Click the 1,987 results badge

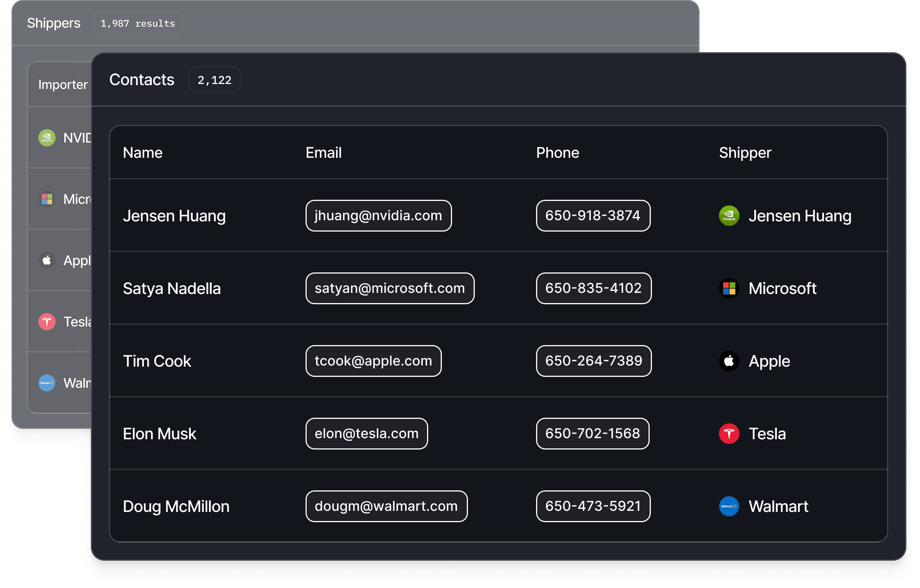point(137,23)
